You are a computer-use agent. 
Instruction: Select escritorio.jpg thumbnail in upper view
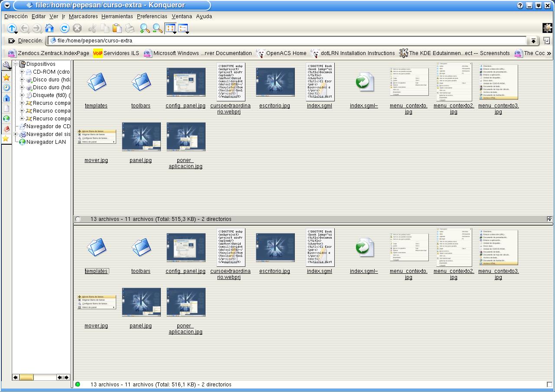[275, 82]
